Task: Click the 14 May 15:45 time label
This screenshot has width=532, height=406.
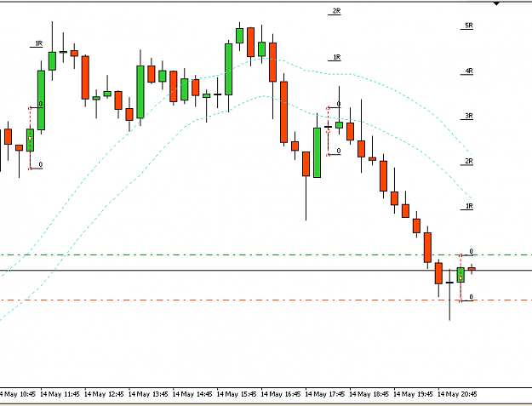Action: click(236, 394)
